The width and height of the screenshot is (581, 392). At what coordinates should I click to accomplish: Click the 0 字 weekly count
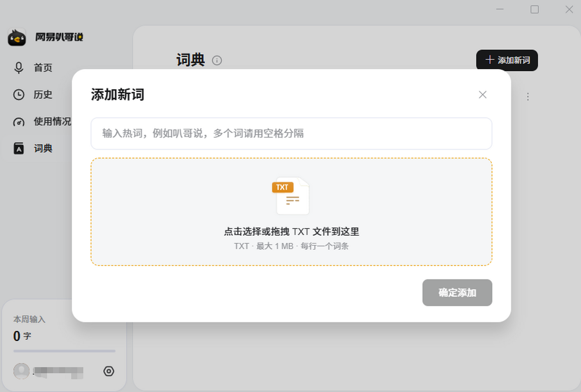click(x=22, y=336)
